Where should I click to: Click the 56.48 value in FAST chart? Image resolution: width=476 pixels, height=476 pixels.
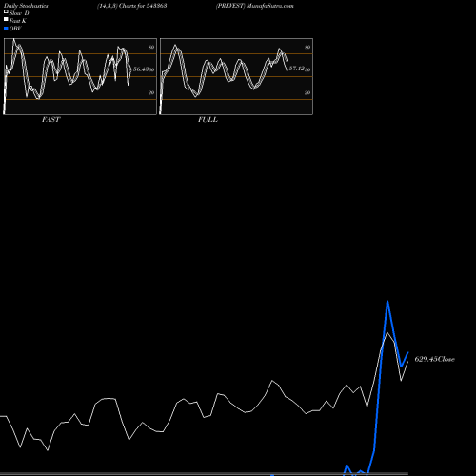[x=141, y=69]
